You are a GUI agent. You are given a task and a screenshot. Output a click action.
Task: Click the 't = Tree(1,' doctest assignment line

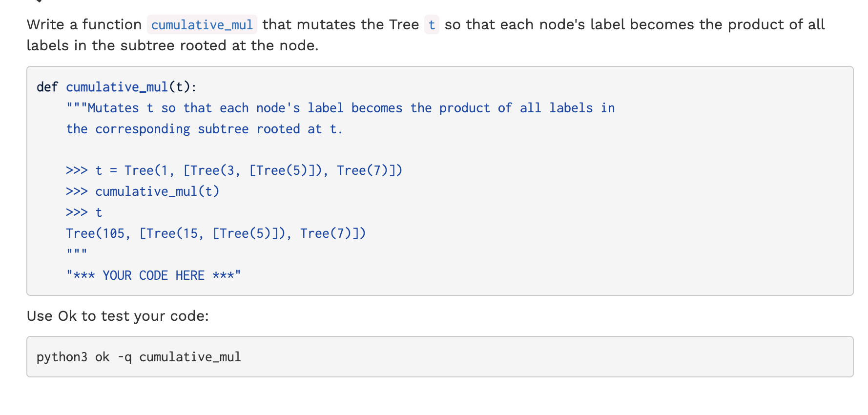pos(234,170)
